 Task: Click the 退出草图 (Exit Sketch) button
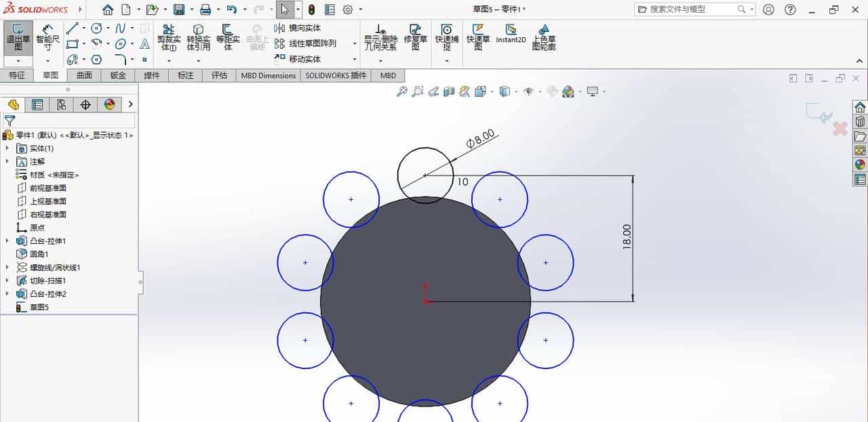pyautogui.click(x=18, y=37)
